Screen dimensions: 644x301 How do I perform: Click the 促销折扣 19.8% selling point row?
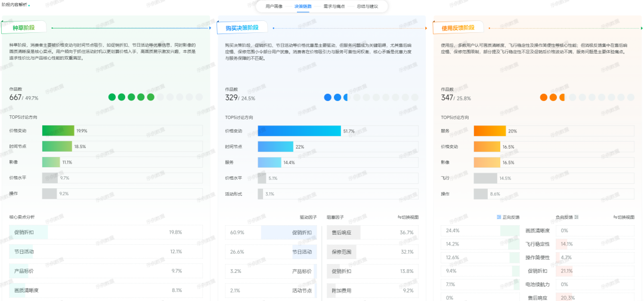(x=106, y=232)
